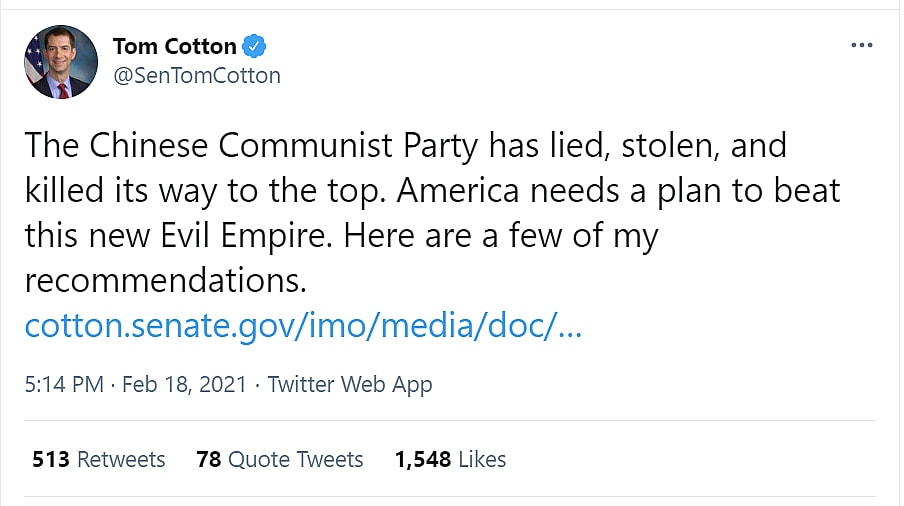View the Retweets list
This screenshot has height=506, width=904.
(x=121, y=459)
